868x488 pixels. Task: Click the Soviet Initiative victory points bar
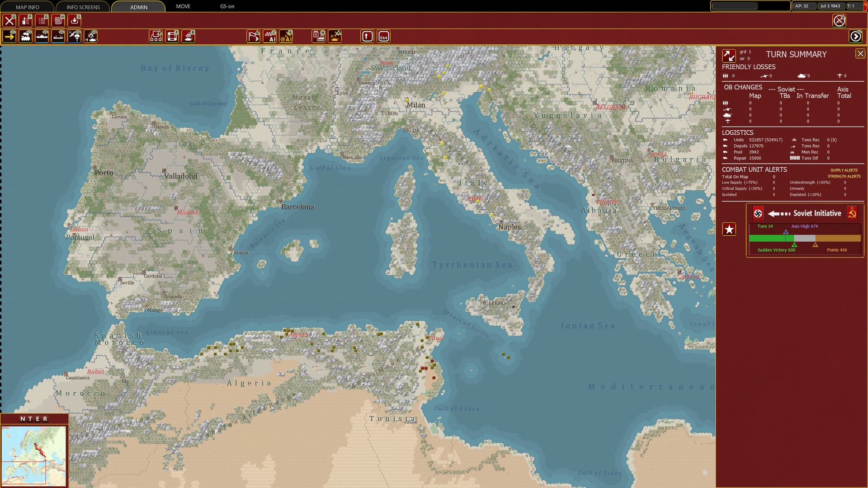[805, 238]
